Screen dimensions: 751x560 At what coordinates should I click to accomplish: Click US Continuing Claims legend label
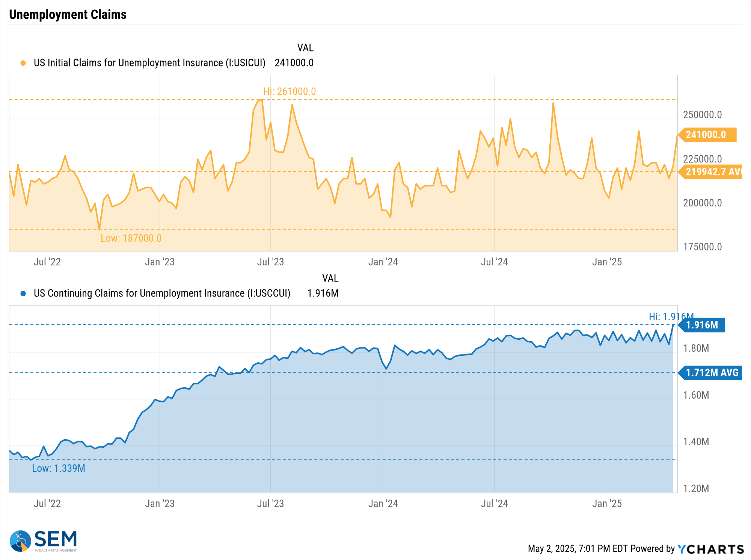point(162,293)
